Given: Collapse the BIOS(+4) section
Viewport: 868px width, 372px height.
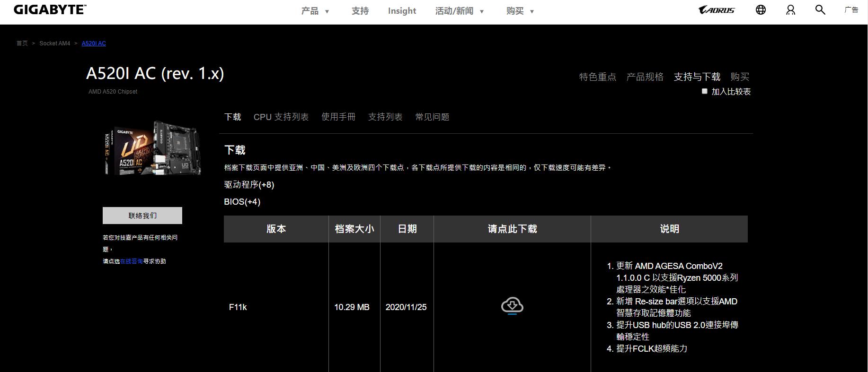Looking at the screenshot, I should [242, 202].
